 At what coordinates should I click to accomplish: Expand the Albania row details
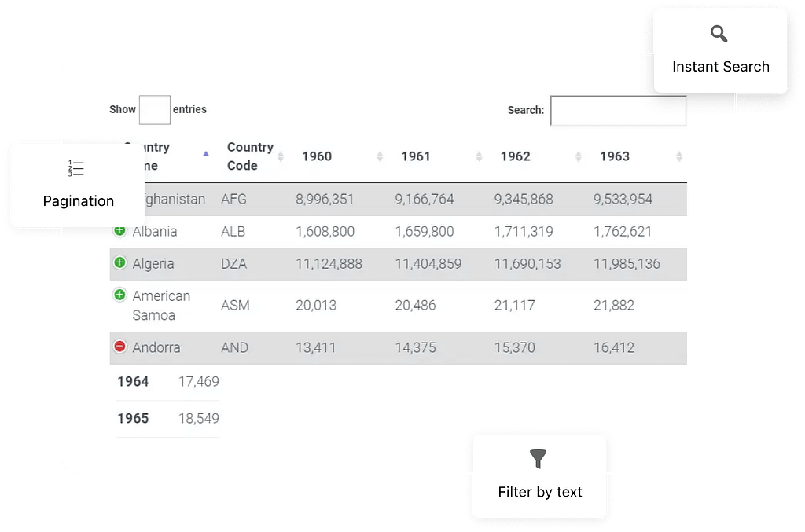coord(119,231)
